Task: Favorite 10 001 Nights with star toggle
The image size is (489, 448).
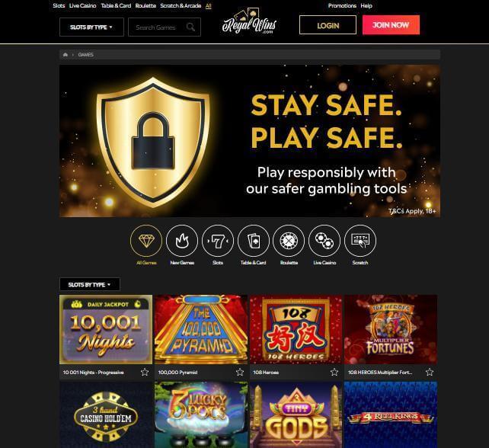Action: point(145,372)
